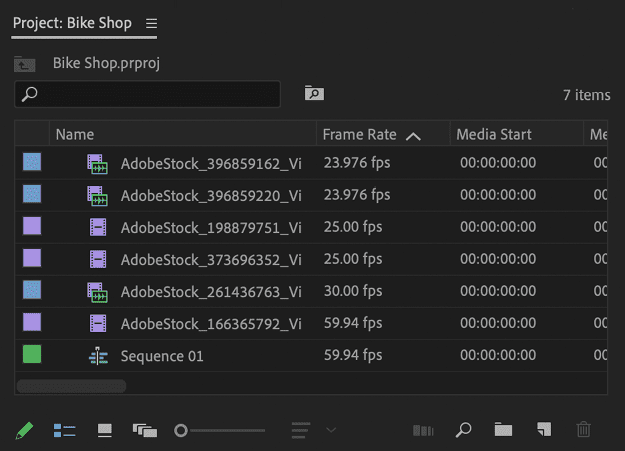Click green label swatch of Sequence 01
The height and width of the screenshot is (451, 625).
point(32,354)
